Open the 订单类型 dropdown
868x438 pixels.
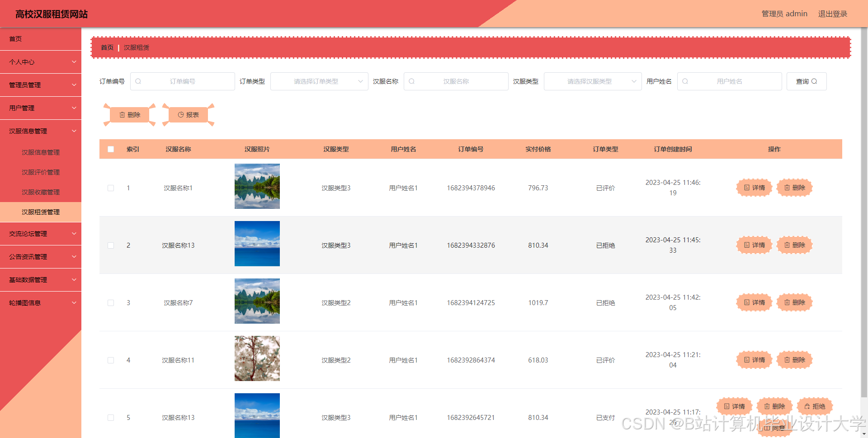point(319,81)
